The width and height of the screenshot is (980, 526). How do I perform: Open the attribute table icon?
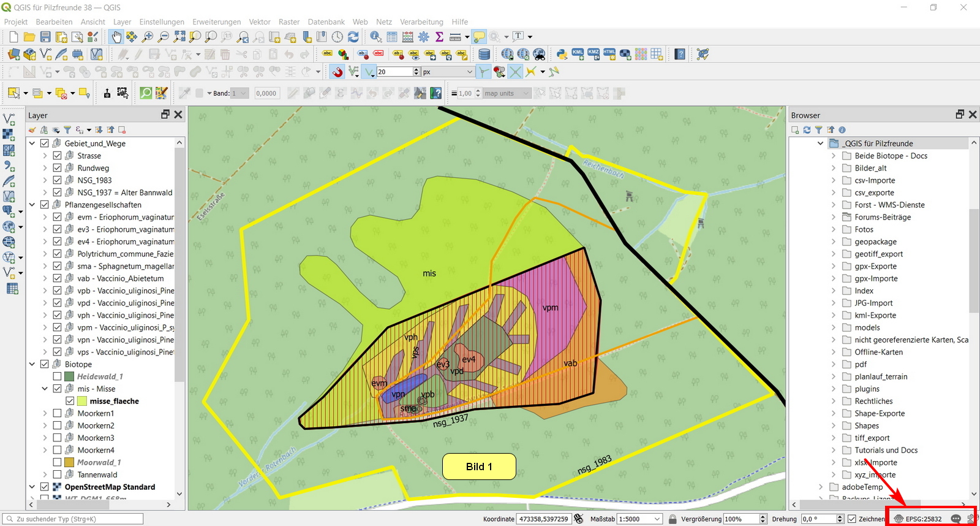click(x=392, y=37)
